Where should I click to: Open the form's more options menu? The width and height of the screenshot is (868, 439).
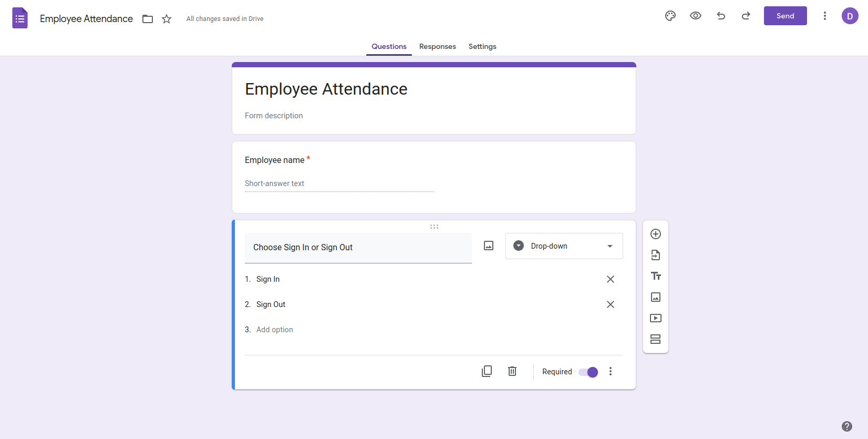(824, 16)
